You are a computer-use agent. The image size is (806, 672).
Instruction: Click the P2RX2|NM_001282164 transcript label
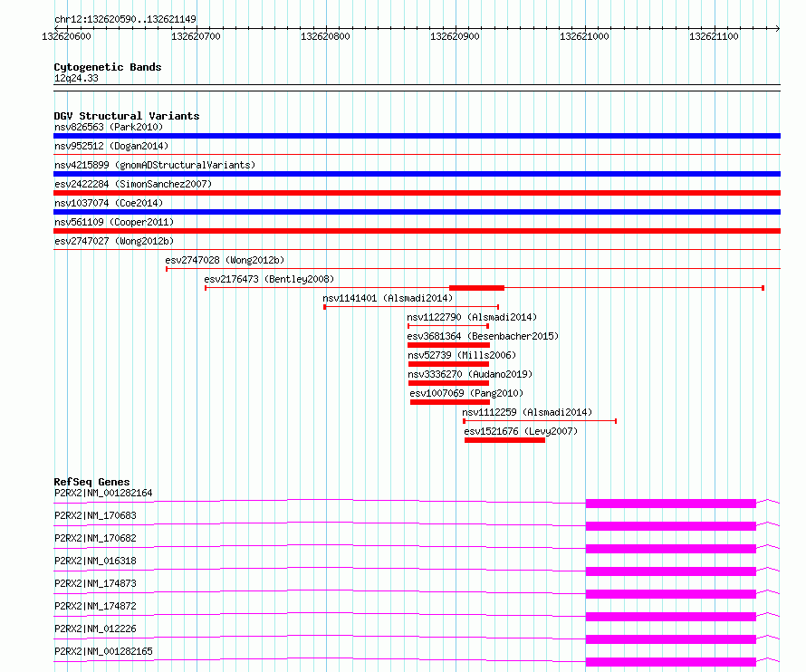tap(103, 493)
